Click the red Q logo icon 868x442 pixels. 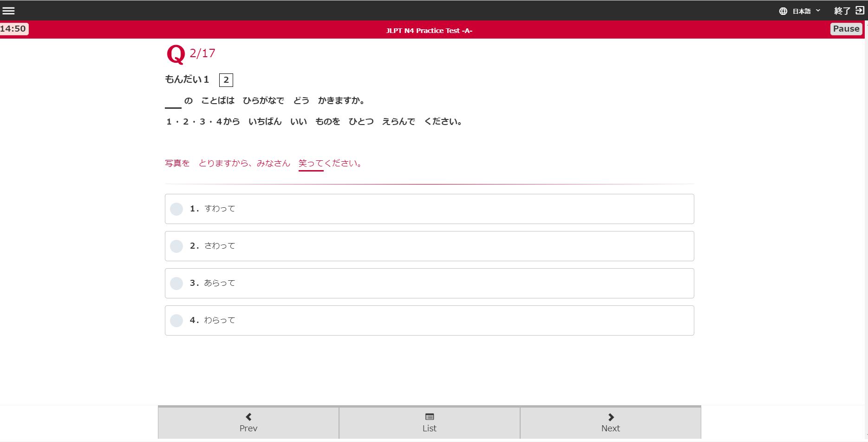(176, 54)
